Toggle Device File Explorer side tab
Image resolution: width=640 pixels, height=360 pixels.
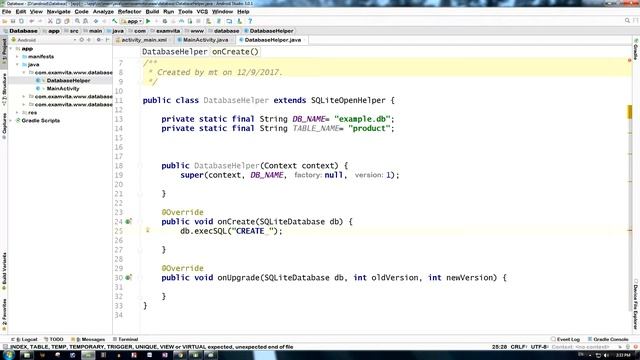point(636,304)
